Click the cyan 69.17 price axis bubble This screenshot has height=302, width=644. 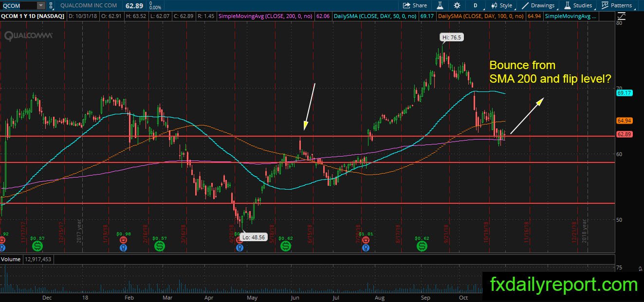624,92
